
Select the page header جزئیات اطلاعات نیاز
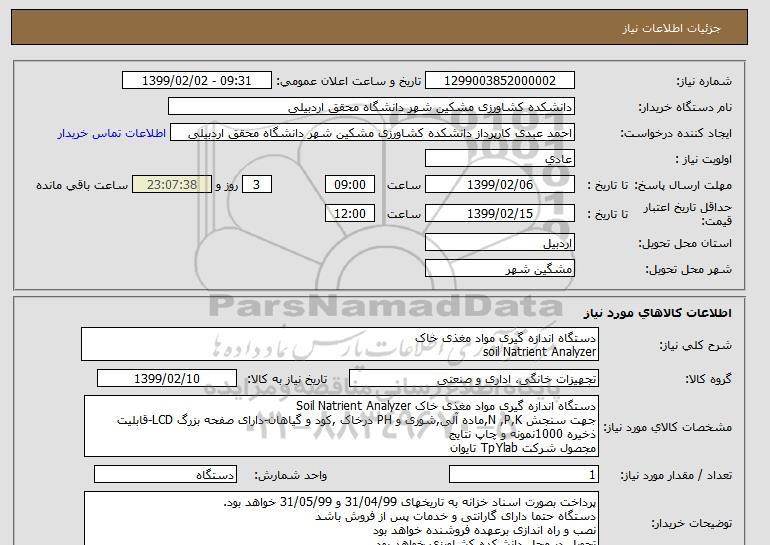click(x=672, y=28)
